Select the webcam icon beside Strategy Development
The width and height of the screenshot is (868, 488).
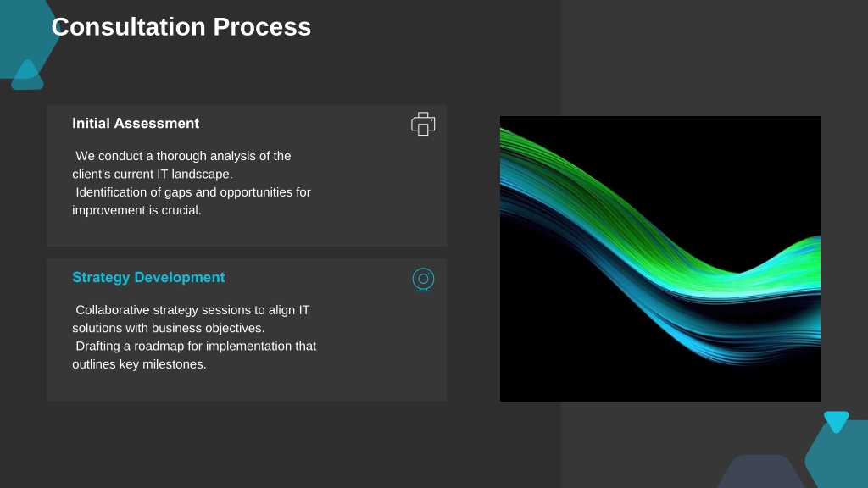(x=424, y=280)
